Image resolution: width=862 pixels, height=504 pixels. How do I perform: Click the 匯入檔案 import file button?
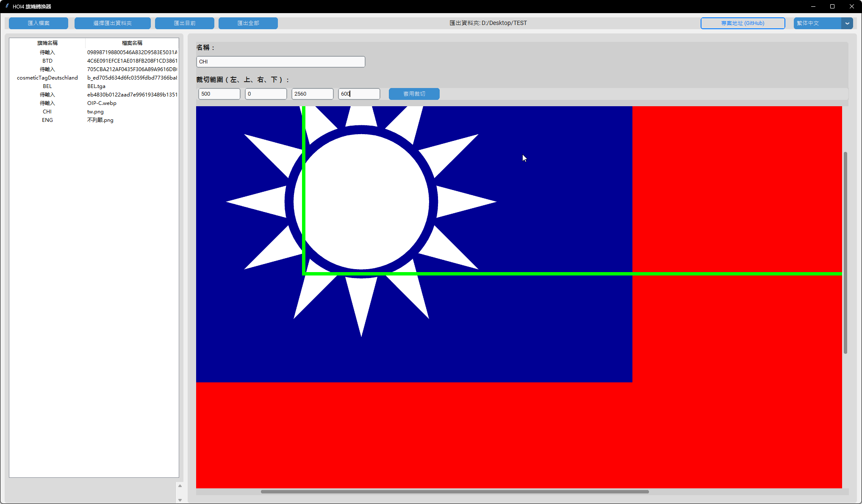click(39, 23)
